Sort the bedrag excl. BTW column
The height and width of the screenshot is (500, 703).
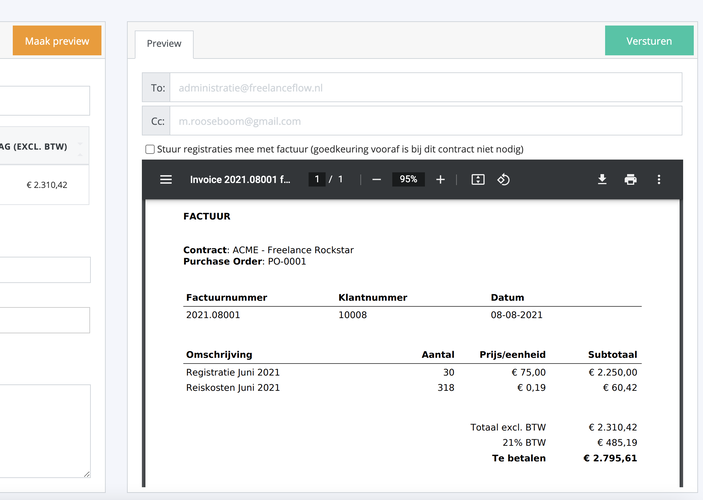click(80, 147)
